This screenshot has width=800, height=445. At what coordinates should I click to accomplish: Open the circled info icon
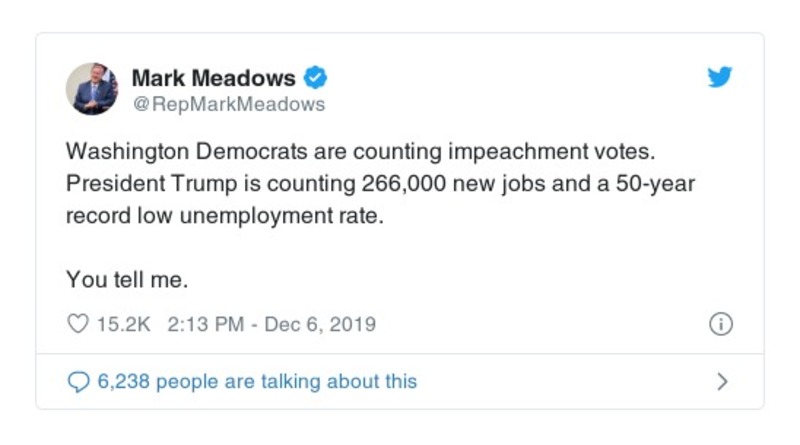pyautogui.click(x=720, y=324)
